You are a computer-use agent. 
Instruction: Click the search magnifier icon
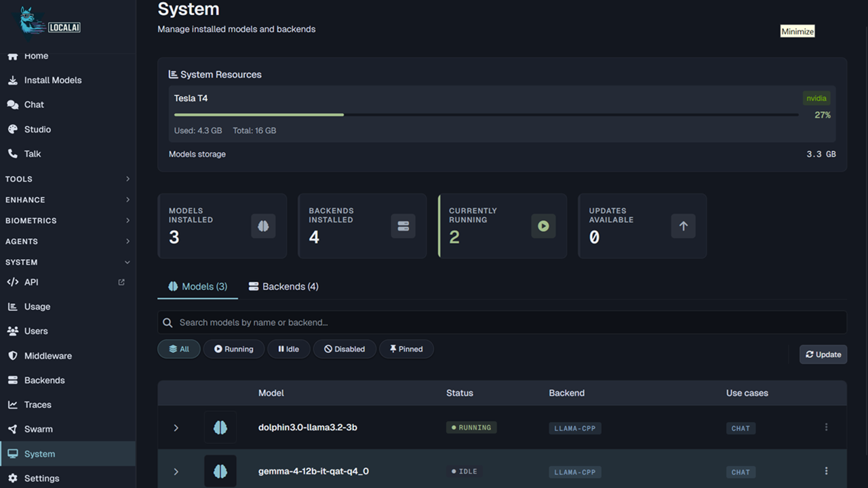click(x=168, y=323)
